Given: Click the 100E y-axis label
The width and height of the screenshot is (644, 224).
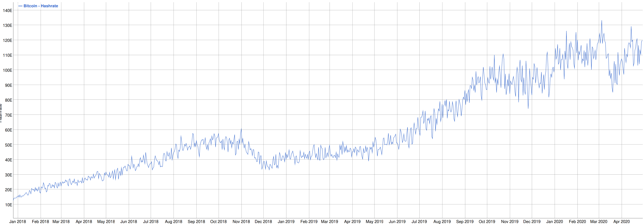Looking at the screenshot, I should 7,70.
